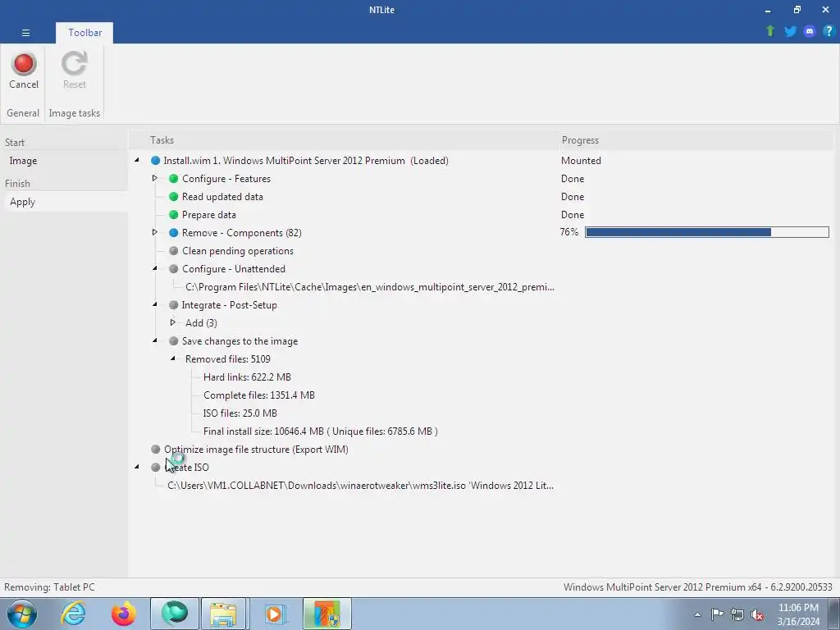
Task: Click the network tray icon
Action: (x=737, y=614)
